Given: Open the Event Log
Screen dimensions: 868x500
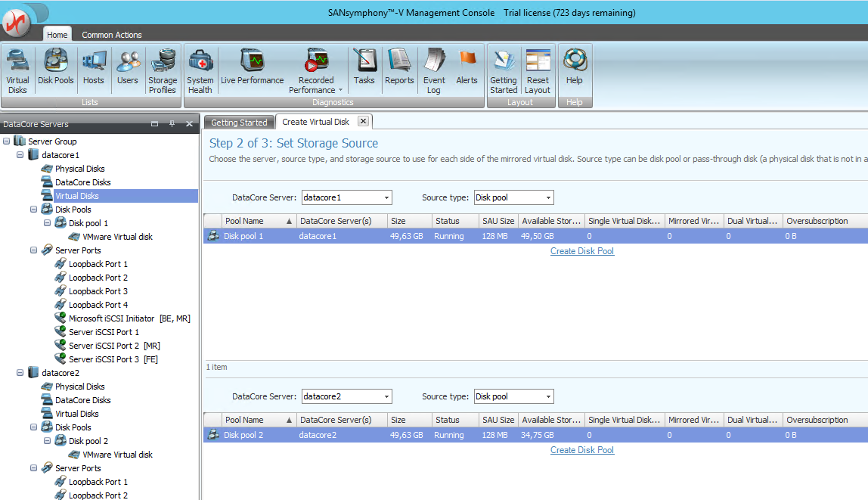Looking at the screenshot, I should click(434, 70).
